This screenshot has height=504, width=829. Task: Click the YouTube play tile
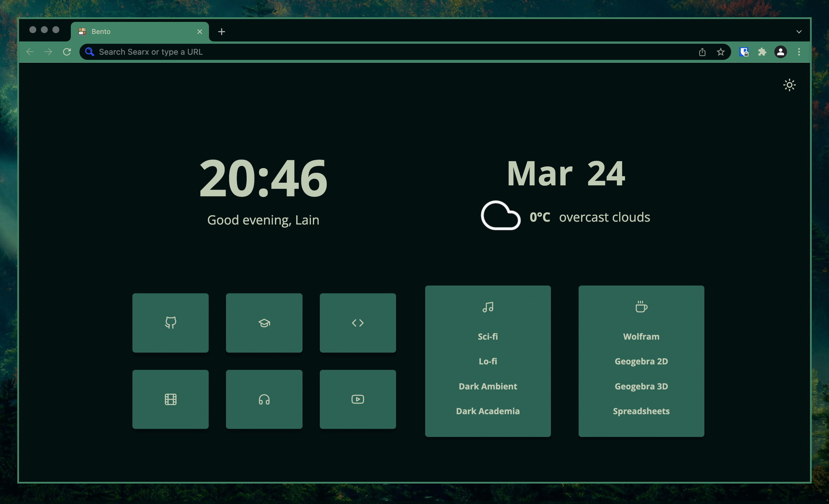[x=358, y=399]
